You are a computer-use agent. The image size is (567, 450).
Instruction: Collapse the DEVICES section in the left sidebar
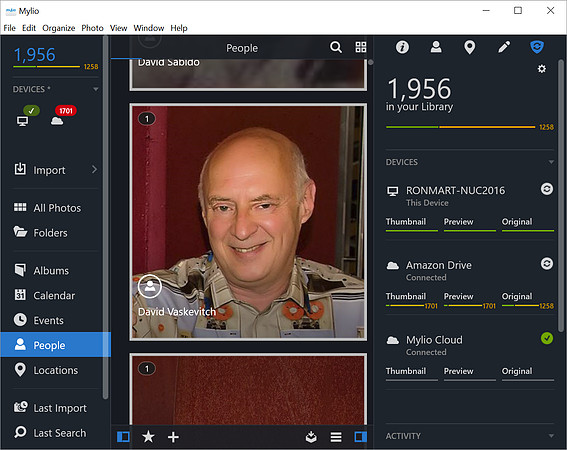(x=95, y=89)
